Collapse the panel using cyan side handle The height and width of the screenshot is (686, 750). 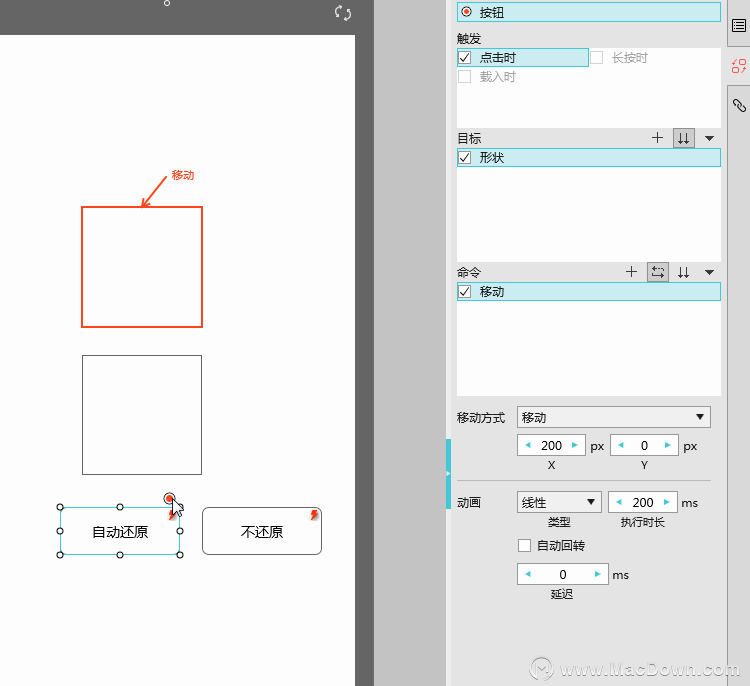click(448, 474)
